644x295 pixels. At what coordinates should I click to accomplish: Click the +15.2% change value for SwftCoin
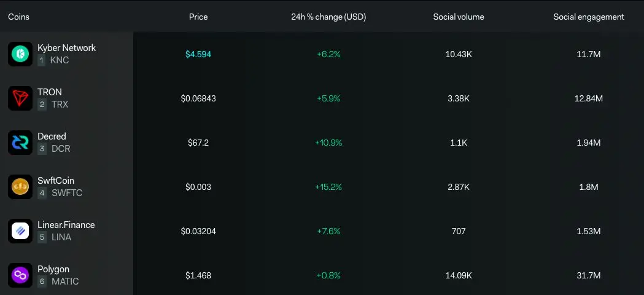[x=328, y=187]
